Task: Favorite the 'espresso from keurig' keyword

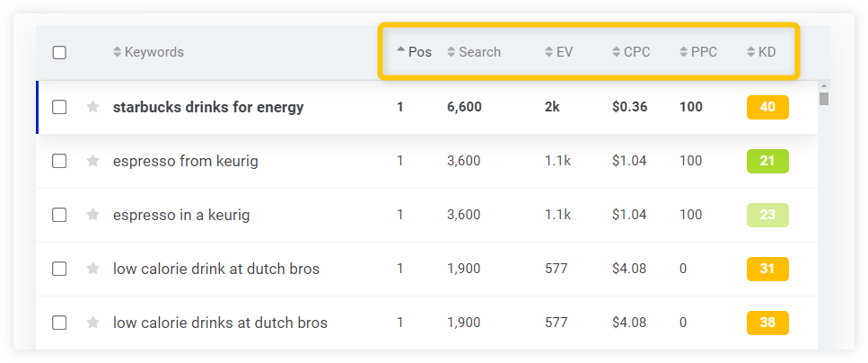Action: (92, 161)
